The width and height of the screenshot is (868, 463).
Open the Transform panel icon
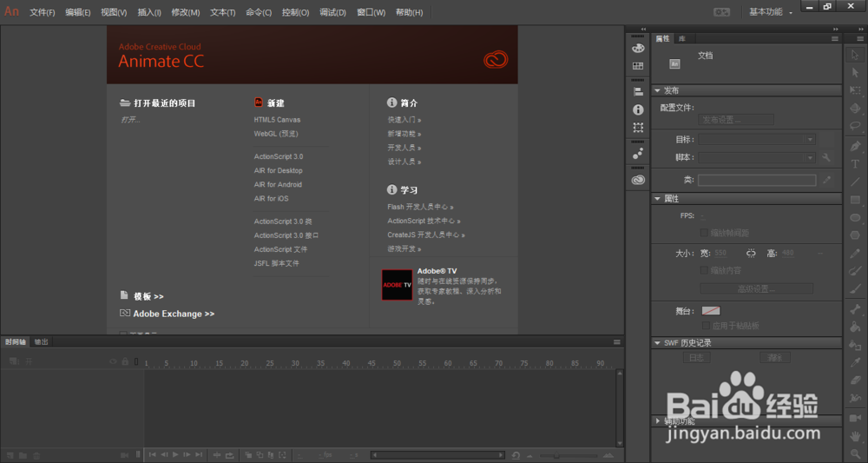(x=638, y=128)
